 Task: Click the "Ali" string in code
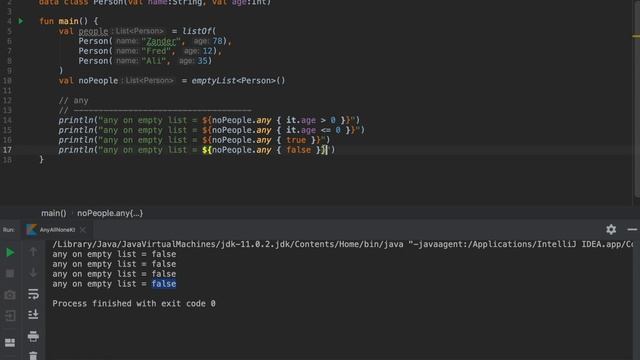(154, 61)
